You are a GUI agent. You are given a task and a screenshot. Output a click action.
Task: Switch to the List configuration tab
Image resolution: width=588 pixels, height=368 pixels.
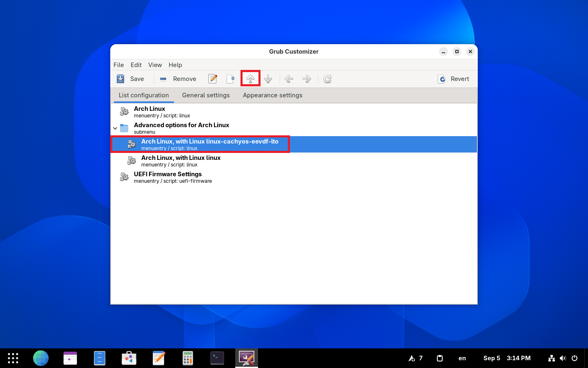tap(144, 95)
